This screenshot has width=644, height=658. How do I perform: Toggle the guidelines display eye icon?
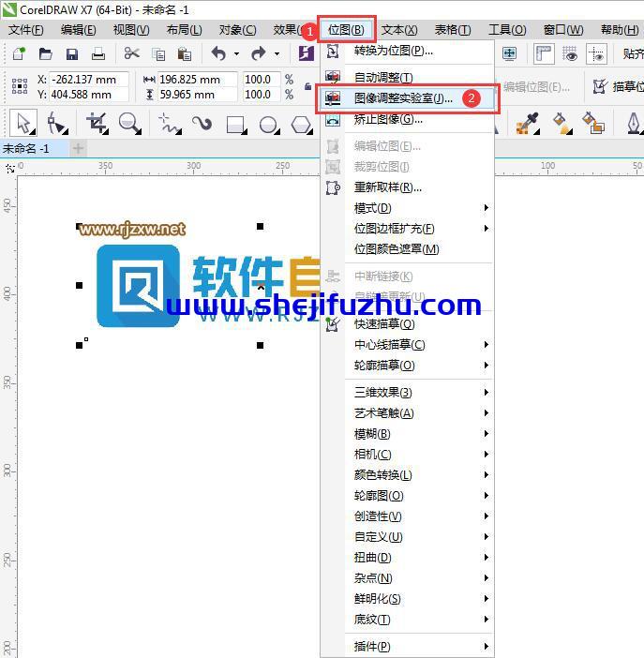(596, 53)
